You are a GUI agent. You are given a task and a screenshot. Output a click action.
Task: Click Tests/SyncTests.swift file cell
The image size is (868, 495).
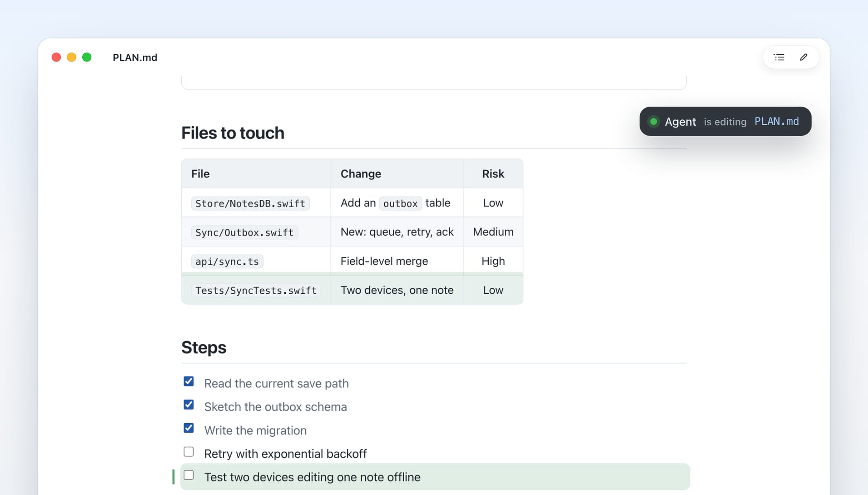(x=256, y=290)
